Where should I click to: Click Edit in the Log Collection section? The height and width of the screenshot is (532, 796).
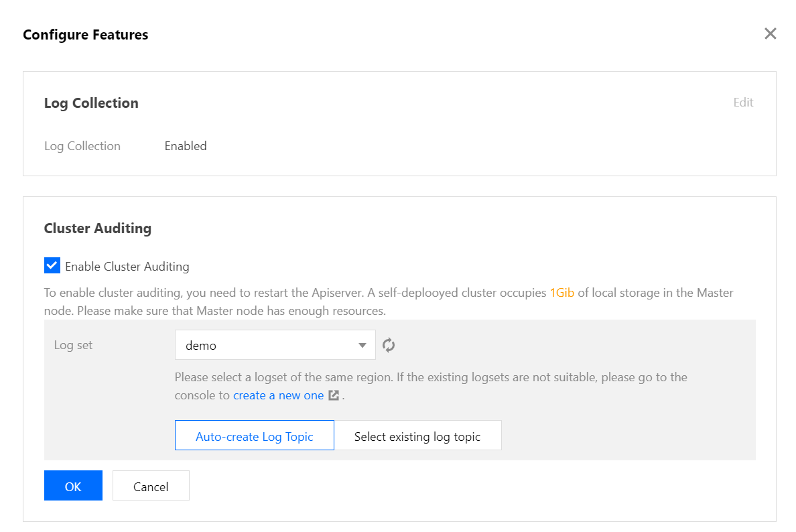click(743, 103)
